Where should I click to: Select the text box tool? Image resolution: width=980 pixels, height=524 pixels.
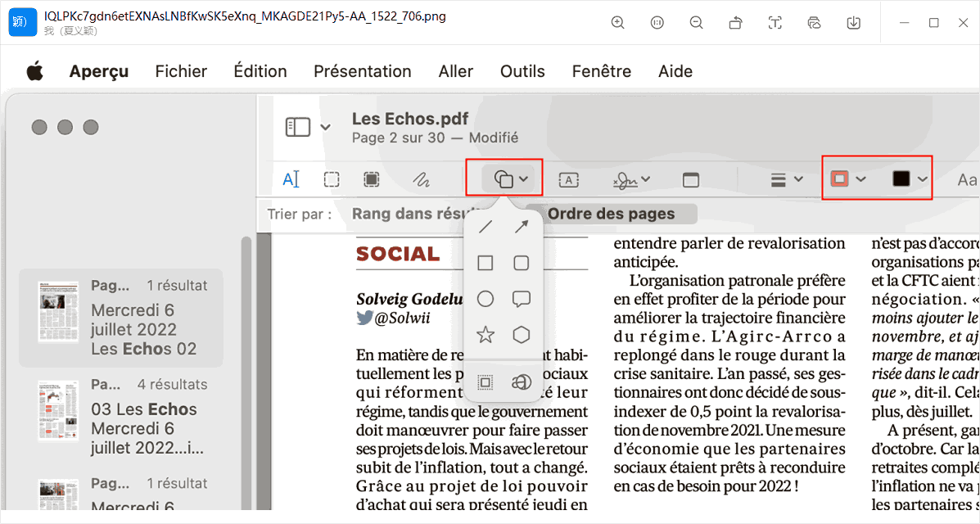click(568, 180)
